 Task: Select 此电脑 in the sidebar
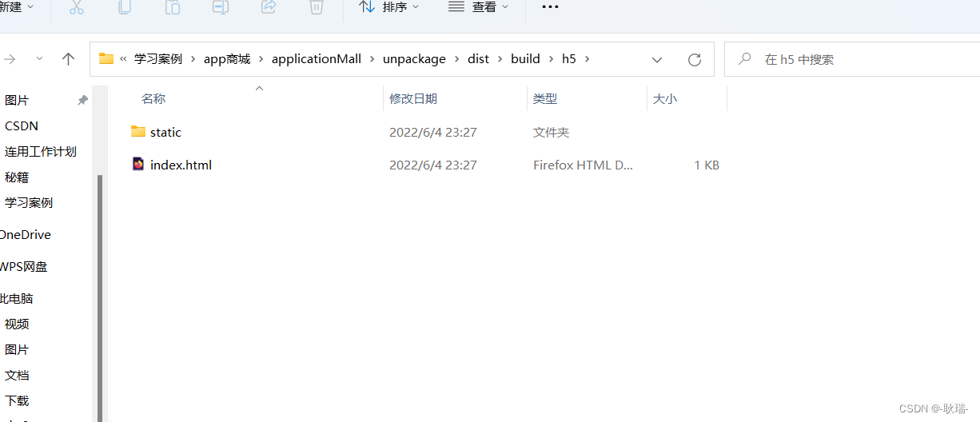point(17,299)
